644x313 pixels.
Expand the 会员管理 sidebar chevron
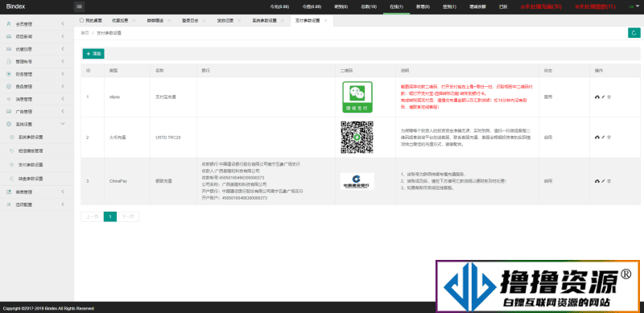point(63,24)
